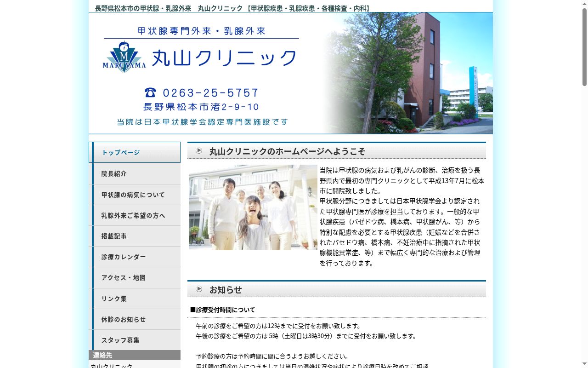Image resolution: width=588 pixels, height=368 pixels.
Task: Click line 午後の診療をご希望の方は 5時
Action: pyautogui.click(x=306, y=336)
